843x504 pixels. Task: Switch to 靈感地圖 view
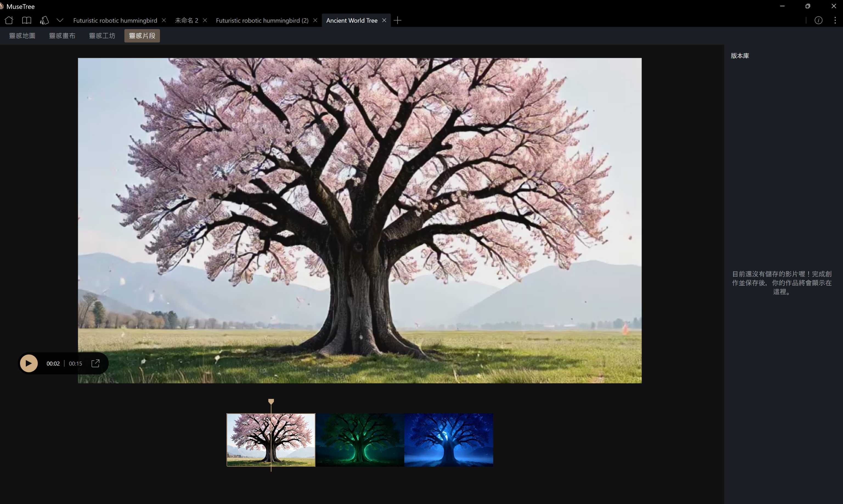click(22, 36)
